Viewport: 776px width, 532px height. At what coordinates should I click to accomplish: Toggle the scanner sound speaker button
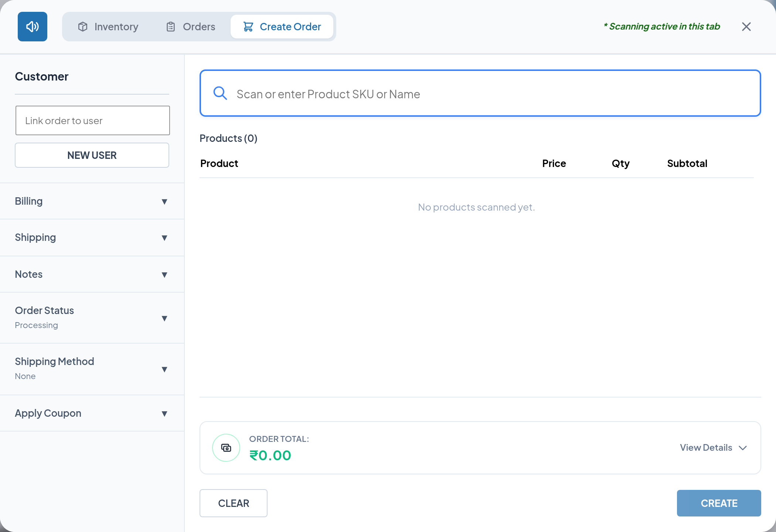(33, 27)
